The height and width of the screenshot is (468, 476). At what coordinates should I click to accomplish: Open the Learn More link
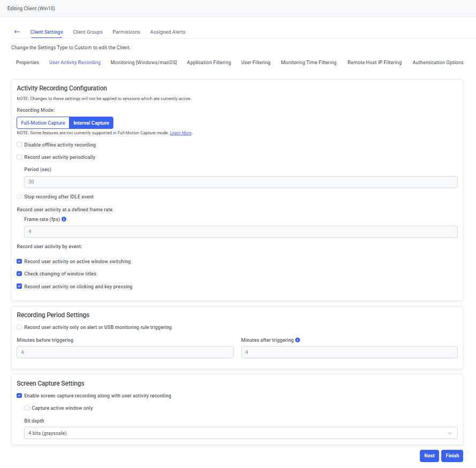[181, 133]
